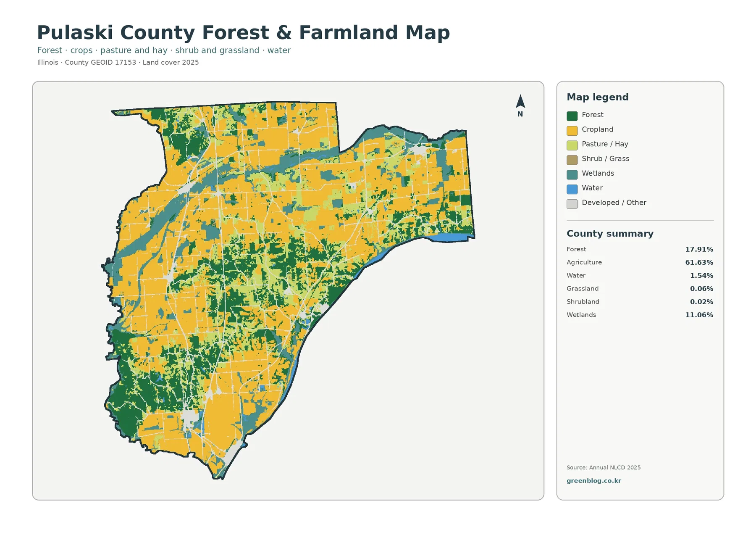Click the Cropland legend color swatch
756x535 pixels.
coord(572,131)
